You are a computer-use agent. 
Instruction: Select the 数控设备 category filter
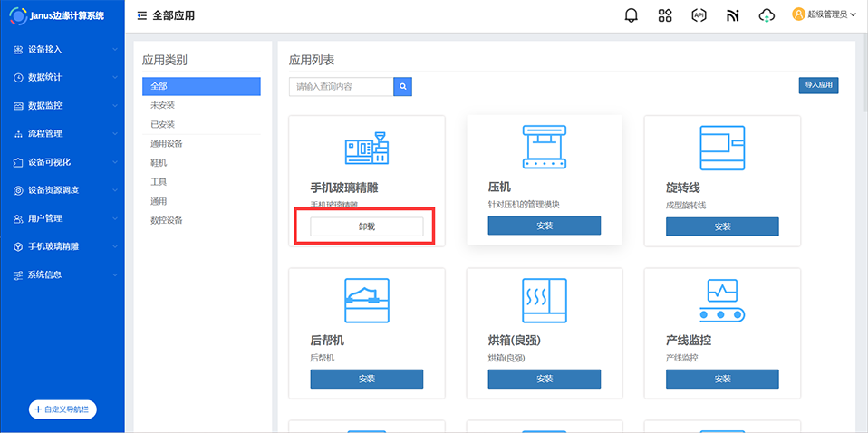[166, 220]
